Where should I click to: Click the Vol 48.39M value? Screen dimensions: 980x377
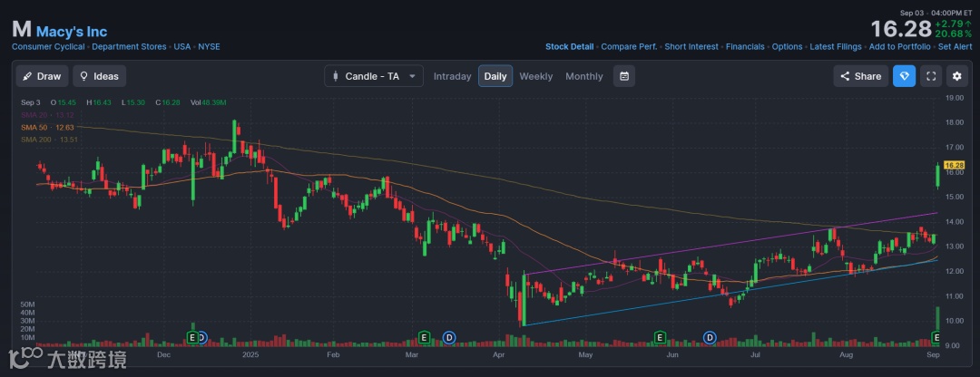pyautogui.click(x=214, y=102)
